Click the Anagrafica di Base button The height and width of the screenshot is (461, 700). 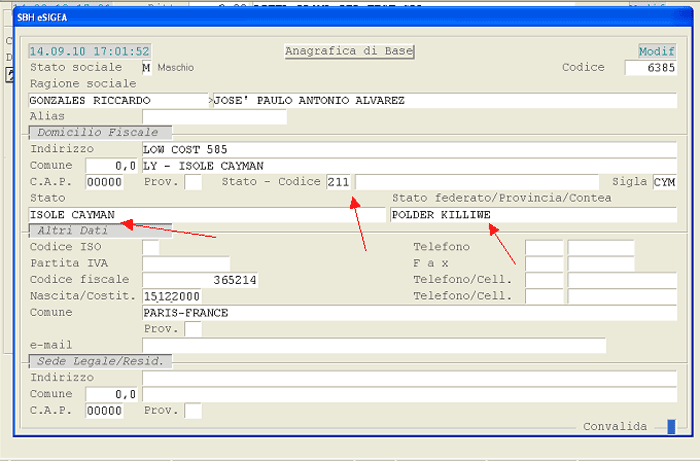[x=349, y=51]
